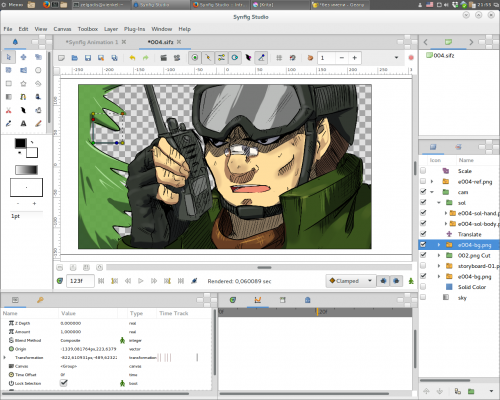This screenshot has width=500, height=400.
Task: Enable the Scale layer checkbox
Action: pos(423,171)
